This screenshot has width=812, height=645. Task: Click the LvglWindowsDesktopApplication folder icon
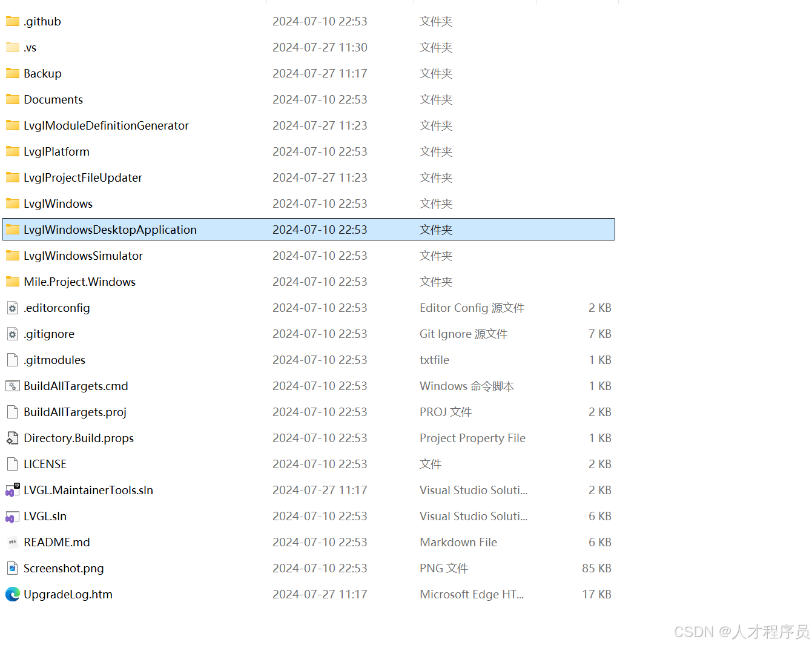[x=13, y=230]
